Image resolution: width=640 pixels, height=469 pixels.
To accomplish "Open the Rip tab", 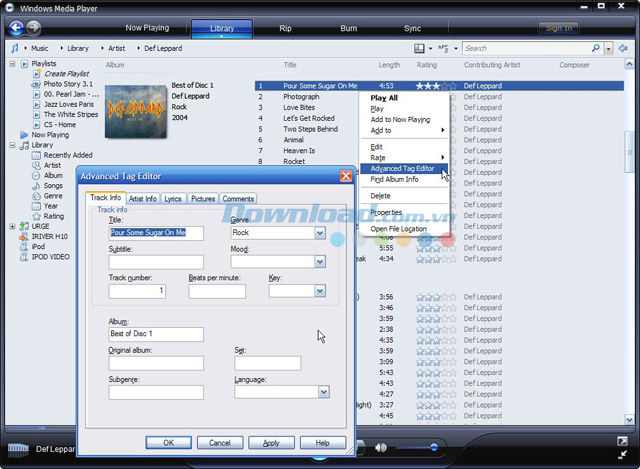I will pyautogui.click(x=285, y=29).
